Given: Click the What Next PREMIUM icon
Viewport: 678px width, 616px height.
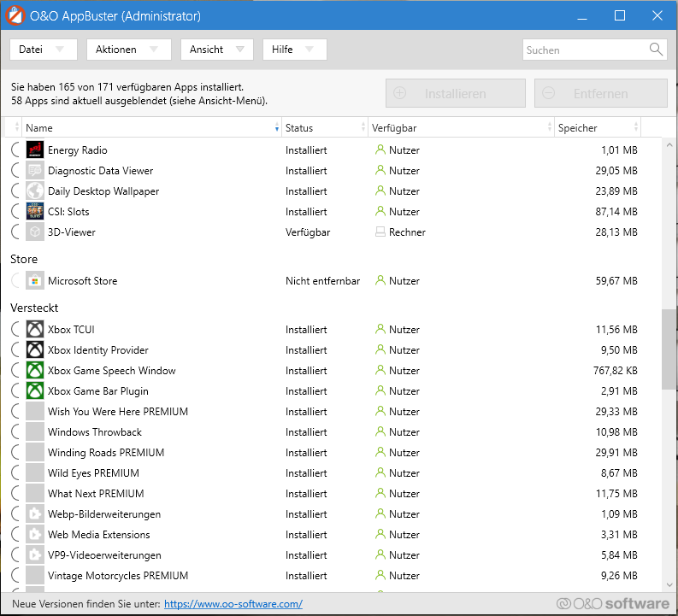Looking at the screenshot, I should [35, 494].
